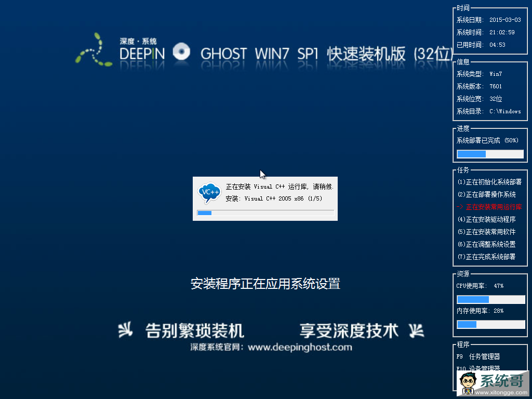This screenshot has height=399, width=532.
Task: Click task (5)正在安装常用软件
Action: click(486, 232)
